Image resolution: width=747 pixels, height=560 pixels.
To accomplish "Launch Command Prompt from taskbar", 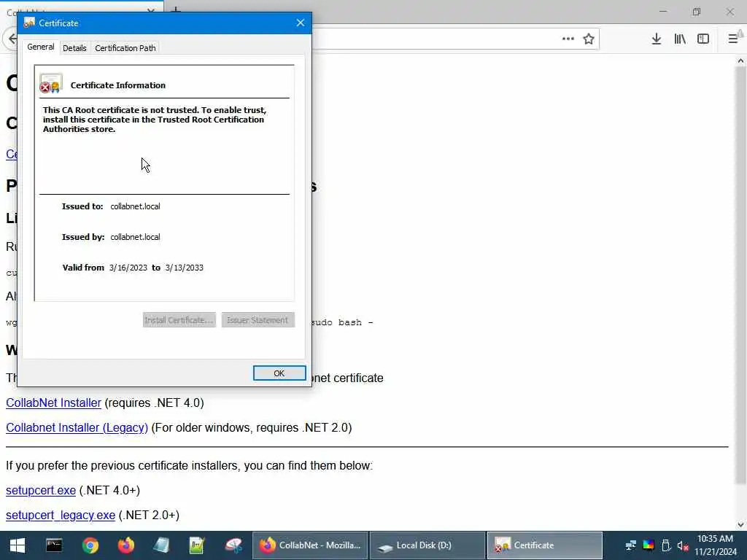I will (x=54, y=545).
